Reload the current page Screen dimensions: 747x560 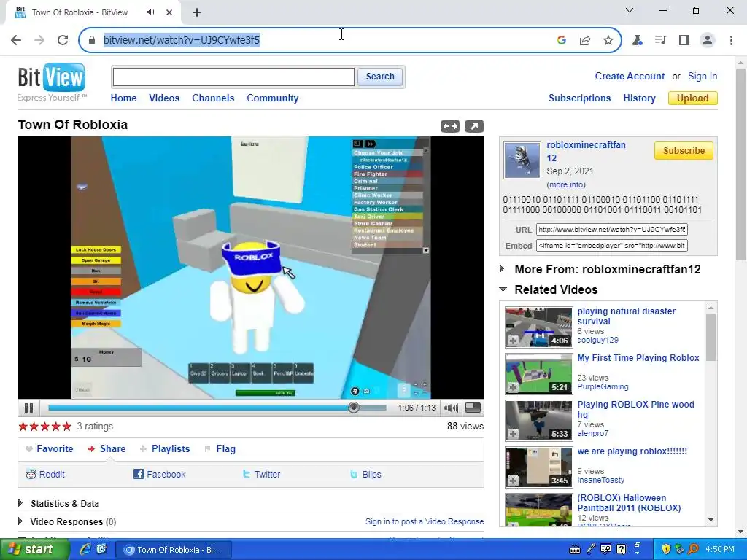coord(63,40)
